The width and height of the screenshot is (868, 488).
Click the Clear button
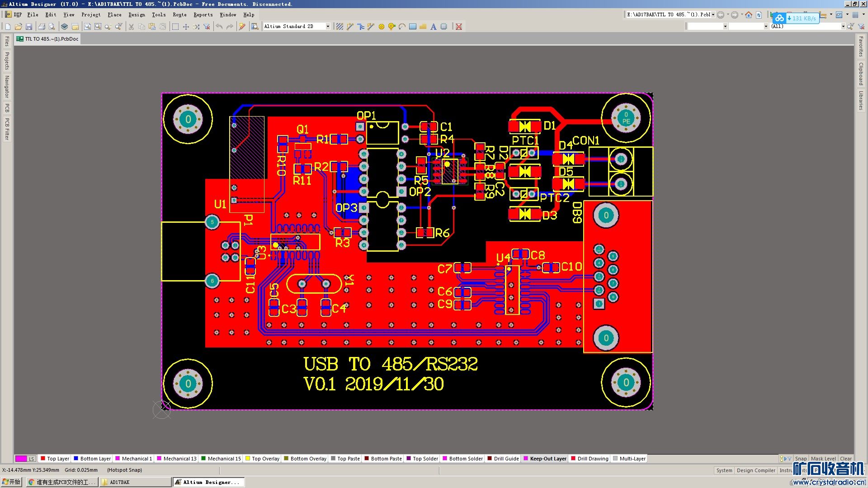point(846,459)
